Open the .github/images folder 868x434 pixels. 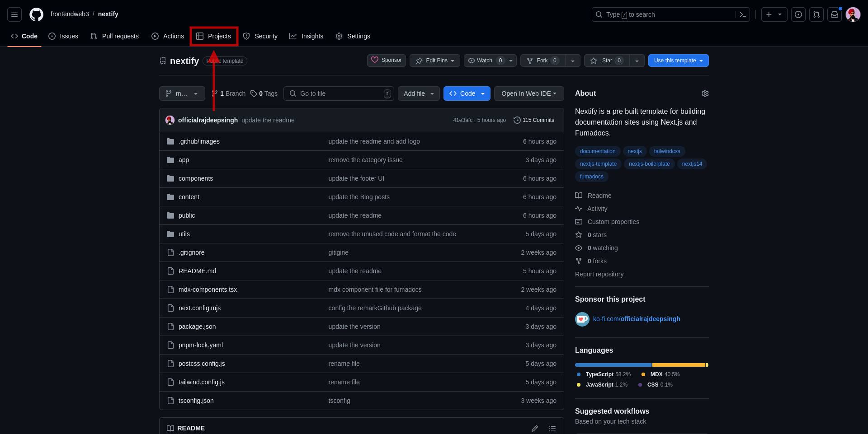tap(199, 141)
